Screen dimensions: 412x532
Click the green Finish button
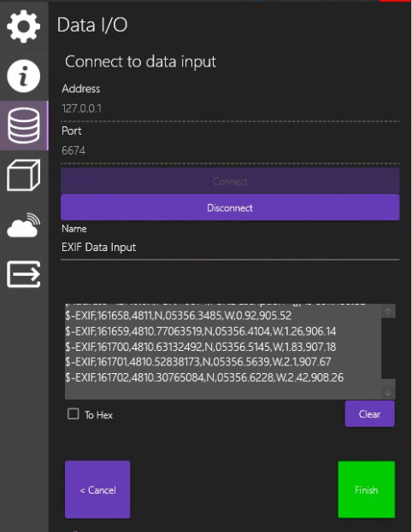(x=367, y=489)
